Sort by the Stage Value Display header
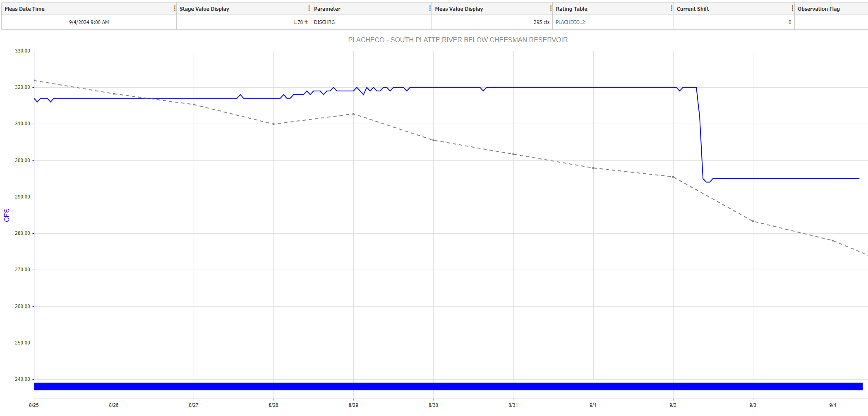 [204, 9]
